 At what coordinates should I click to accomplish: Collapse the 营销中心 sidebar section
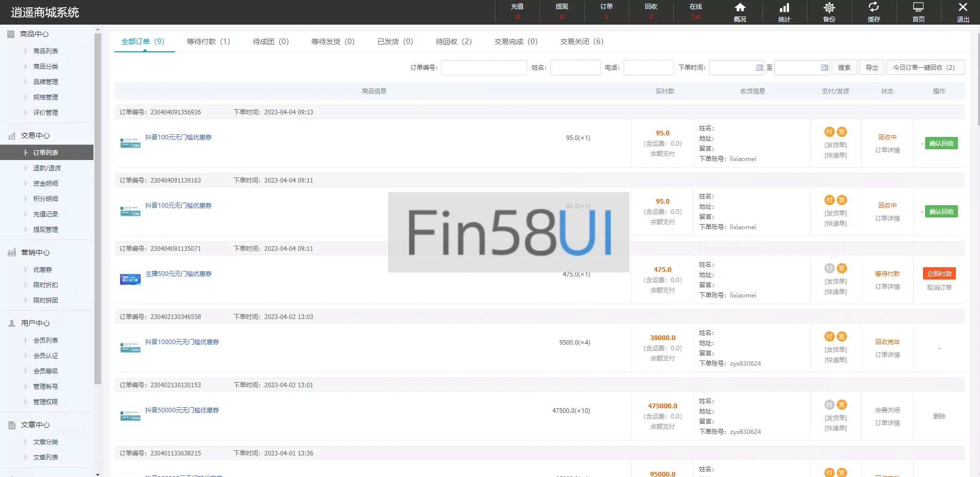click(x=35, y=252)
